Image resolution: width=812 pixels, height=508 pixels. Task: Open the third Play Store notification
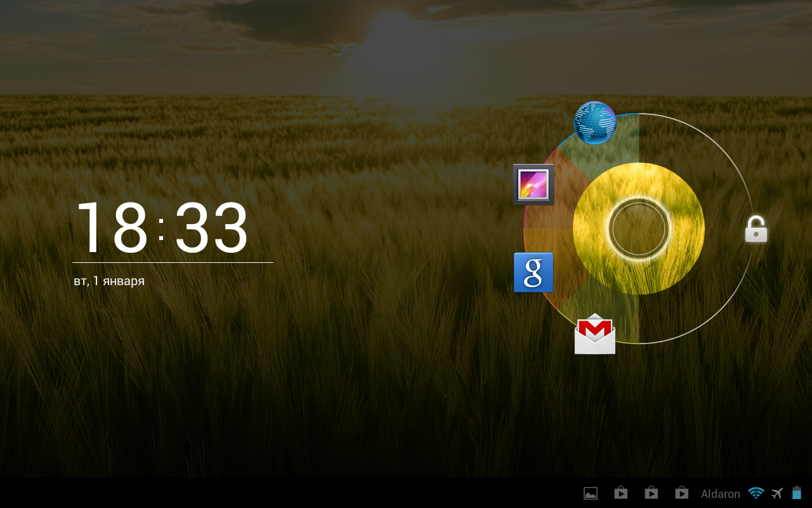point(681,493)
